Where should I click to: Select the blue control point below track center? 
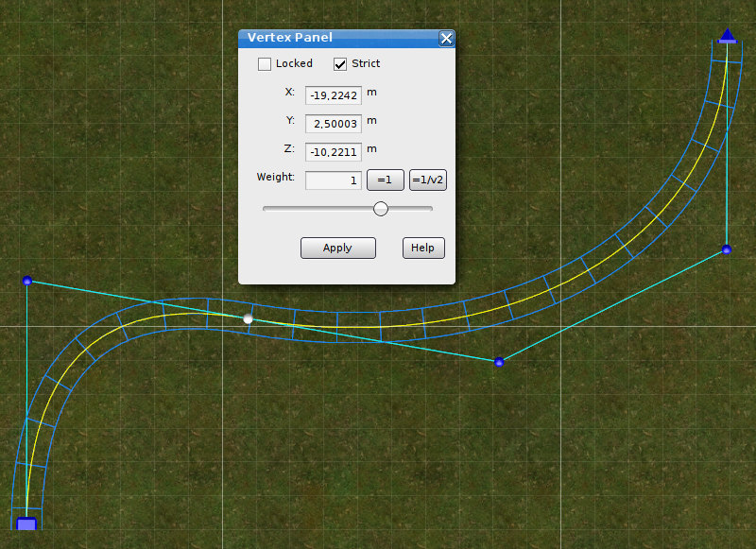point(499,362)
